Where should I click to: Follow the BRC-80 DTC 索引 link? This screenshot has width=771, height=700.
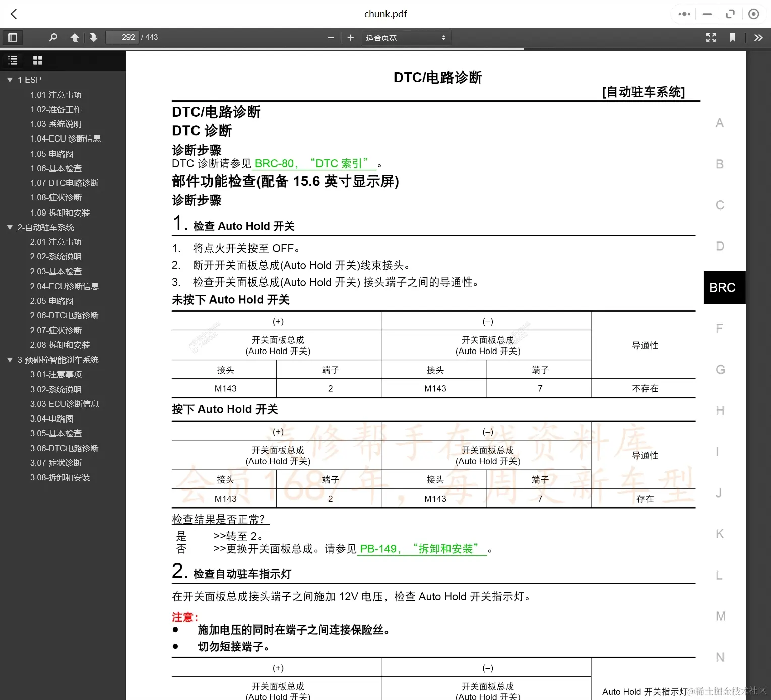(x=314, y=163)
